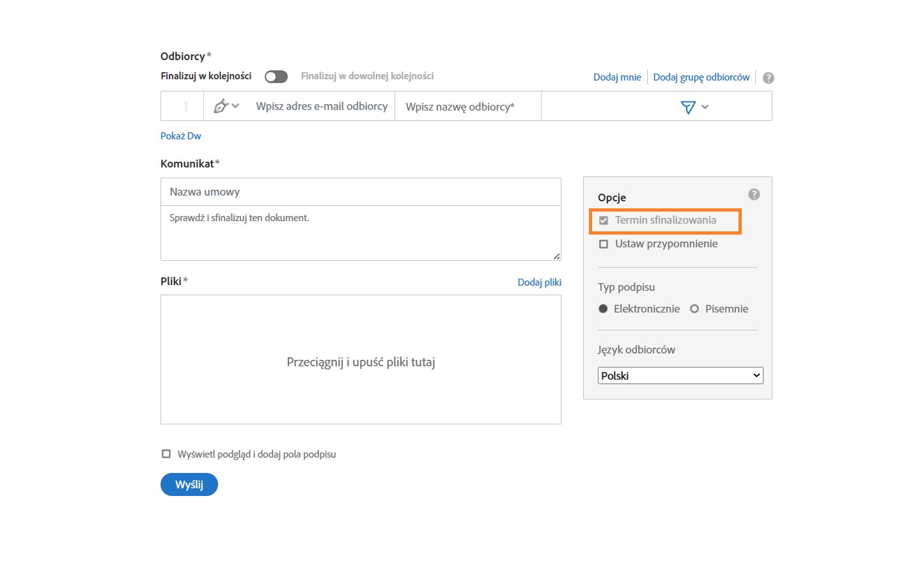The width and height of the screenshot is (924, 565).
Task: Click the Dodaj pliki link
Action: click(540, 282)
